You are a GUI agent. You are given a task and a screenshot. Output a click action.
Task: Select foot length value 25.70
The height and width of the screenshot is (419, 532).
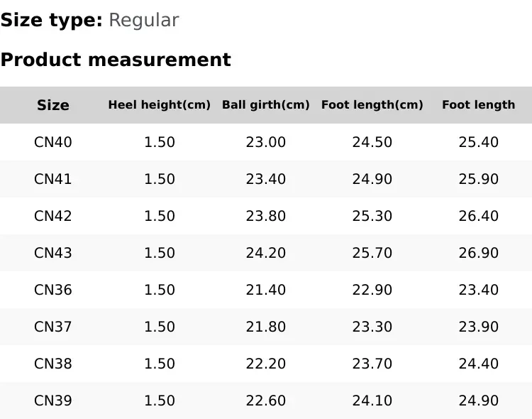tap(372, 253)
